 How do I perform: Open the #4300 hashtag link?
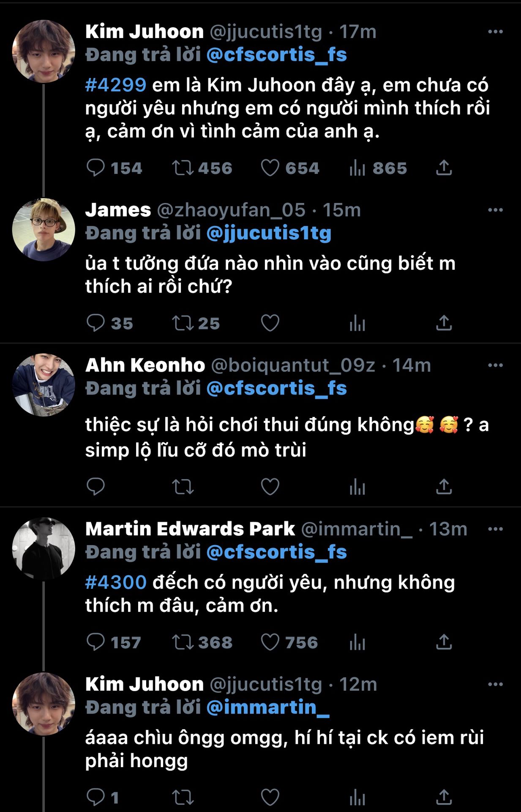pos(116,582)
